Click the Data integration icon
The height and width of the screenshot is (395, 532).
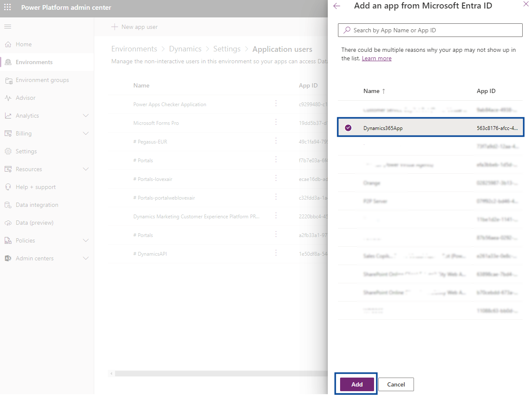(x=8, y=205)
